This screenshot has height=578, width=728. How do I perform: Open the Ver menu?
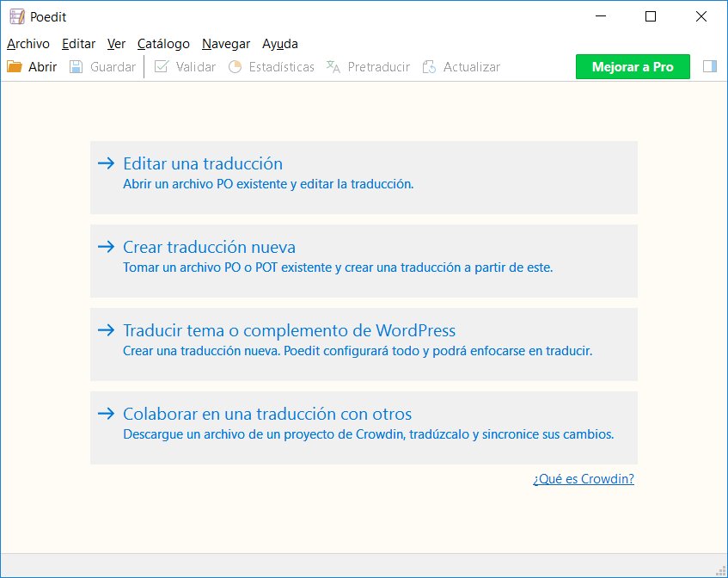tap(116, 44)
